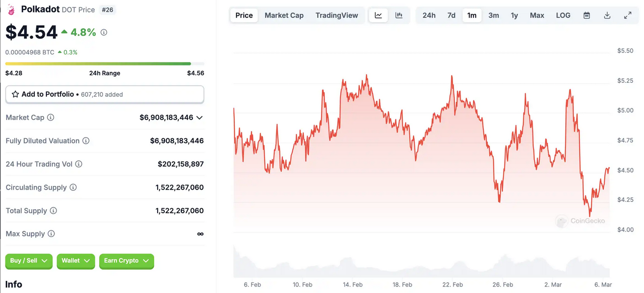
Task: Toggle the LOG scale option
Action: 563,16
